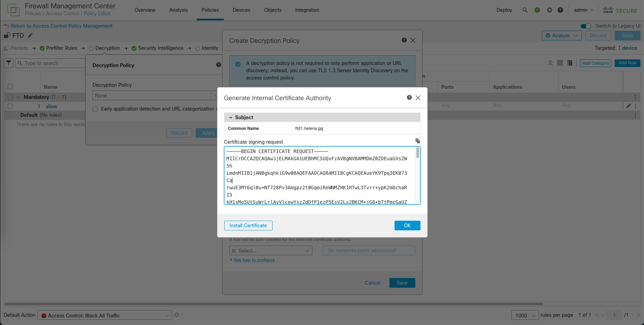Open the settings gear in header
This screenshot has height=325, width=644.
(549, 10)
